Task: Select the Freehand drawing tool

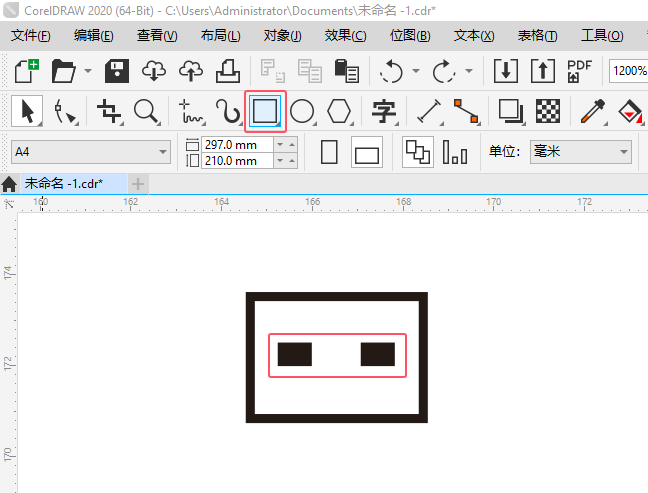Action: pos(191,112)
